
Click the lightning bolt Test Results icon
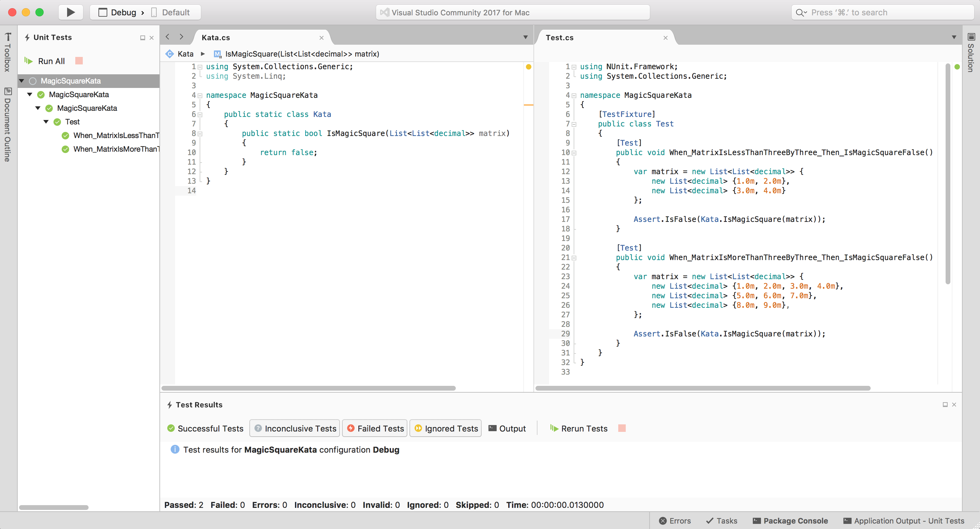pyautogui.click(x=169, y=405)
